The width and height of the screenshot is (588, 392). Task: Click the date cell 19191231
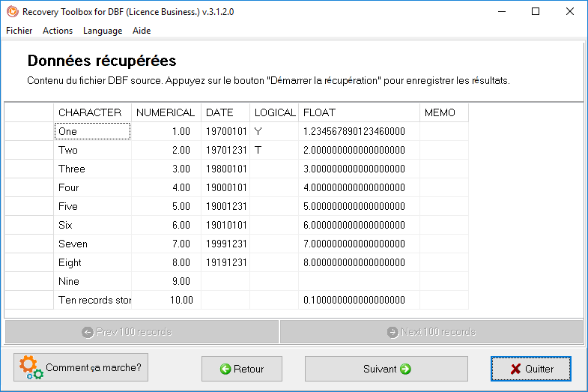tap(225, 262)
